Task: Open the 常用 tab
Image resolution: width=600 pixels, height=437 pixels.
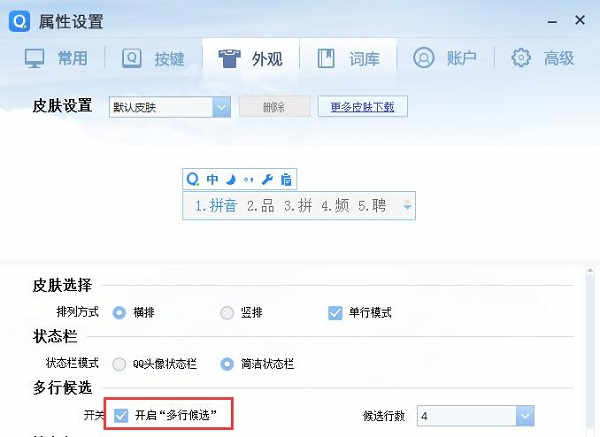Action: (x=56, y=59)
